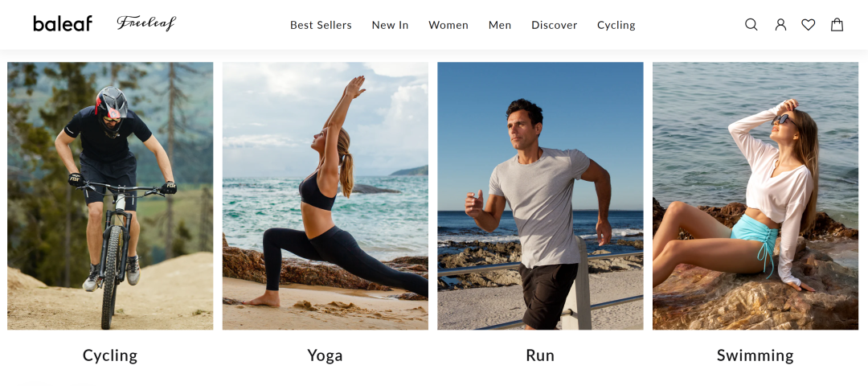Screen dimensions: 868x386
Task: Select Cycling in the top navigation
Action: coord(616,25)
